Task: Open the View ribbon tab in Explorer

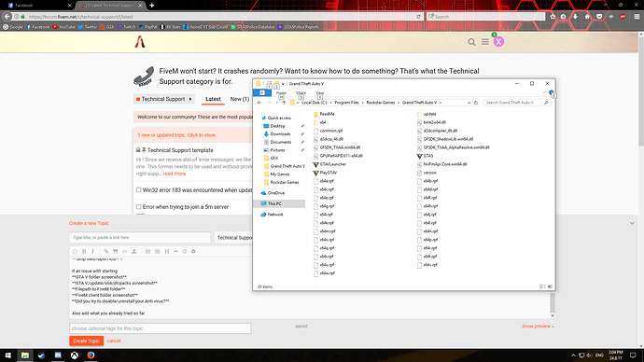Action: 319,93
